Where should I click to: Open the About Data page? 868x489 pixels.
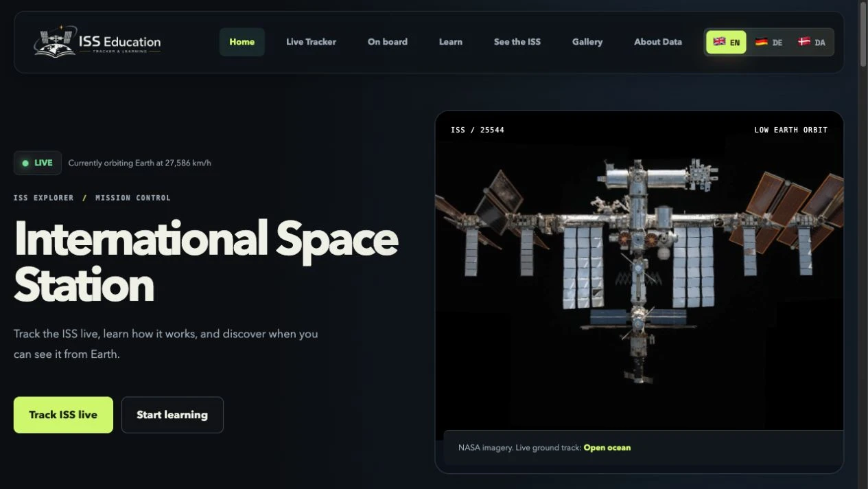[x=657, y=42]
